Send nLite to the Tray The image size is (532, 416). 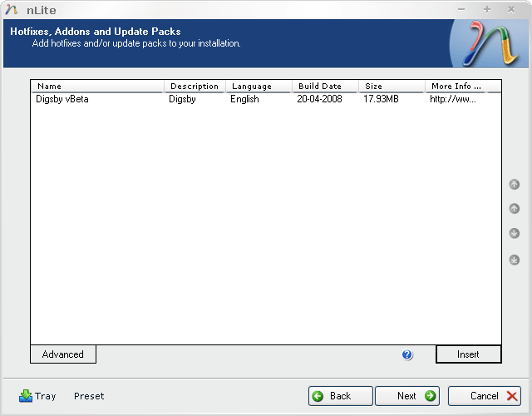[x=37, y=396]
